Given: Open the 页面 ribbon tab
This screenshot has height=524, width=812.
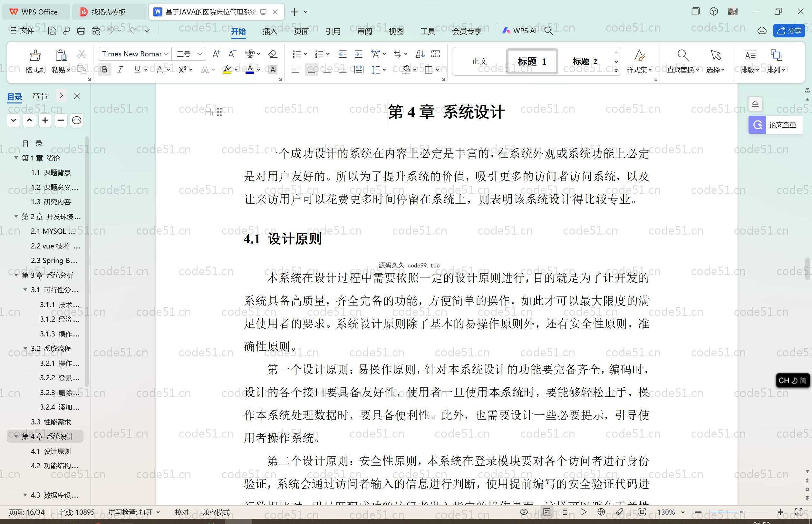Looking at the screenshot, I should click(301, 31).
